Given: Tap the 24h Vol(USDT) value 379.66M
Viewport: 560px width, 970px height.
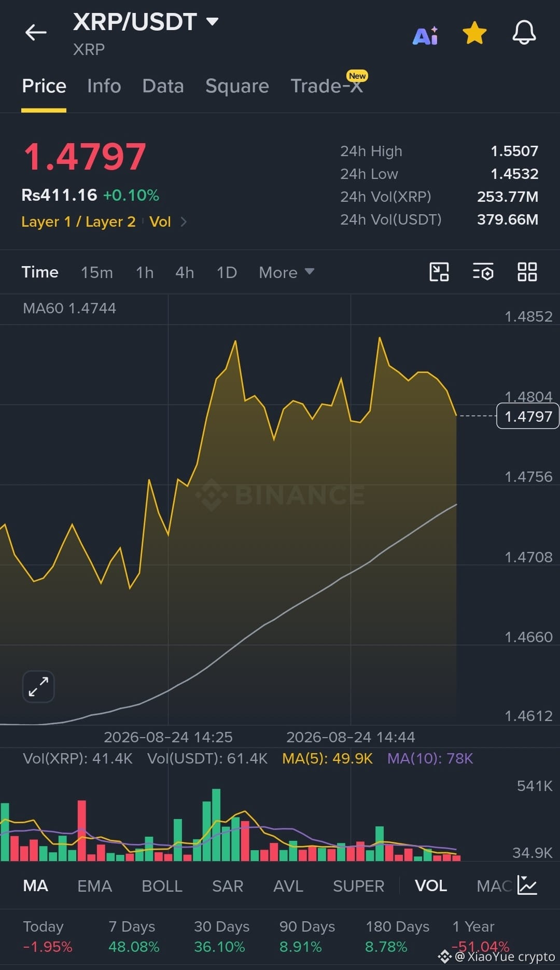Looking at the screenshot, I should coord(508,220).
